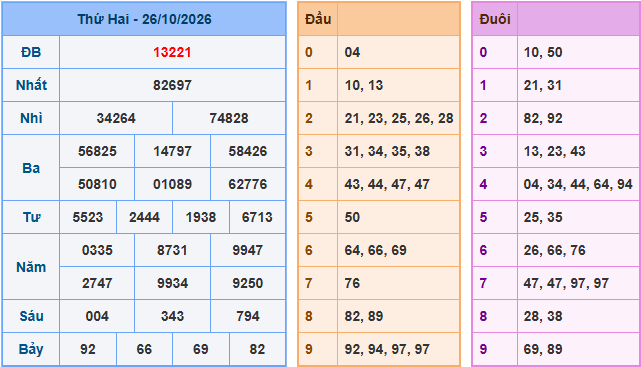This screenshot has height=367, width=641.
Task: Click the values '43, 44, 47, 47'
Action: coord(387,184)
